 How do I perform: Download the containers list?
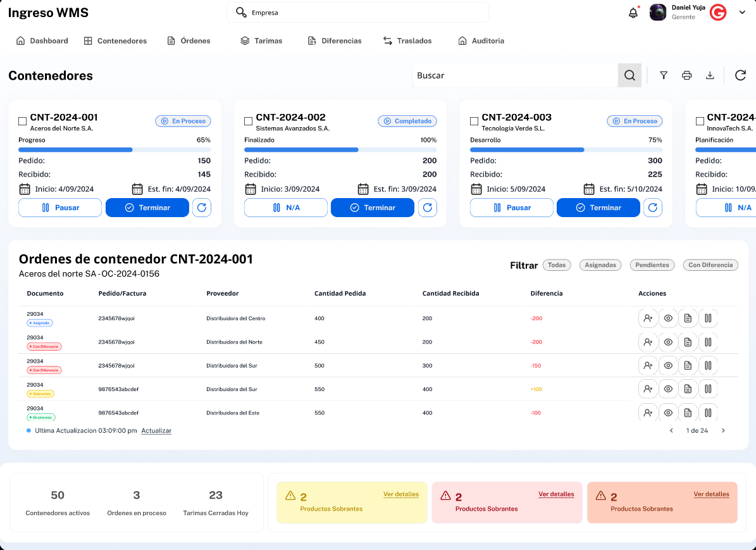click(x=710, y=75)
